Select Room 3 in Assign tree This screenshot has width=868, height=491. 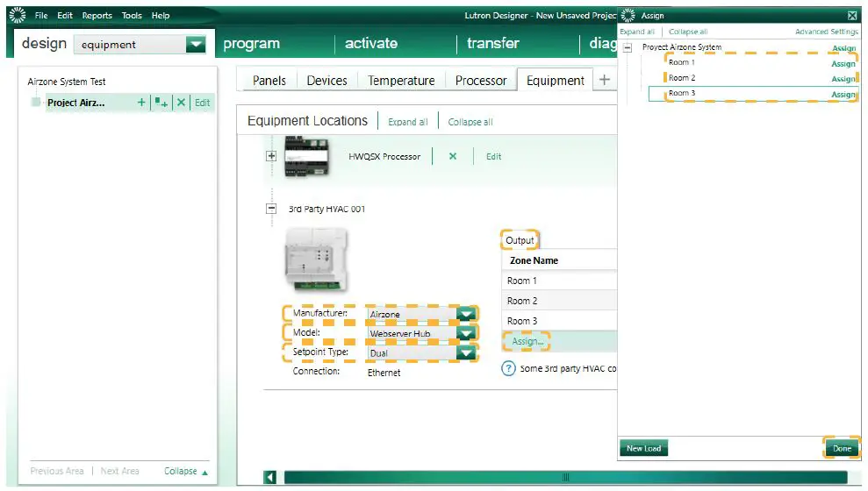click(x=682, y=93)
